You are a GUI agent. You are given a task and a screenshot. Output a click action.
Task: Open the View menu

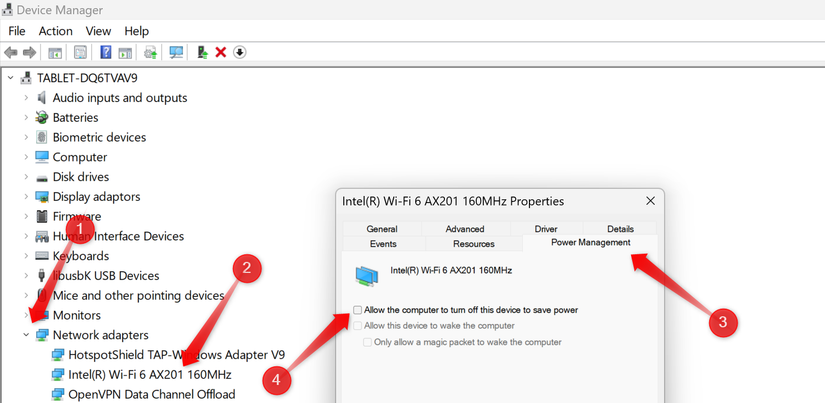(98, 31)
